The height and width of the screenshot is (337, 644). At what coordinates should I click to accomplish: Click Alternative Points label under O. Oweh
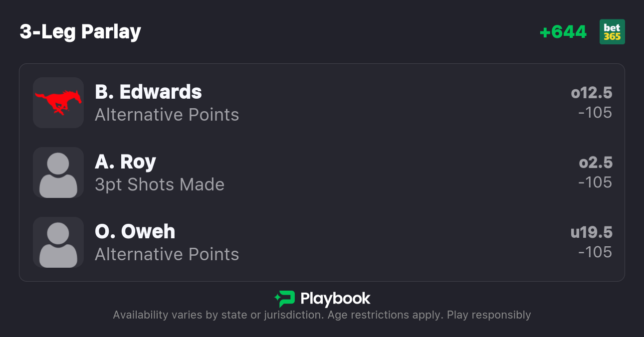(167, 255)
